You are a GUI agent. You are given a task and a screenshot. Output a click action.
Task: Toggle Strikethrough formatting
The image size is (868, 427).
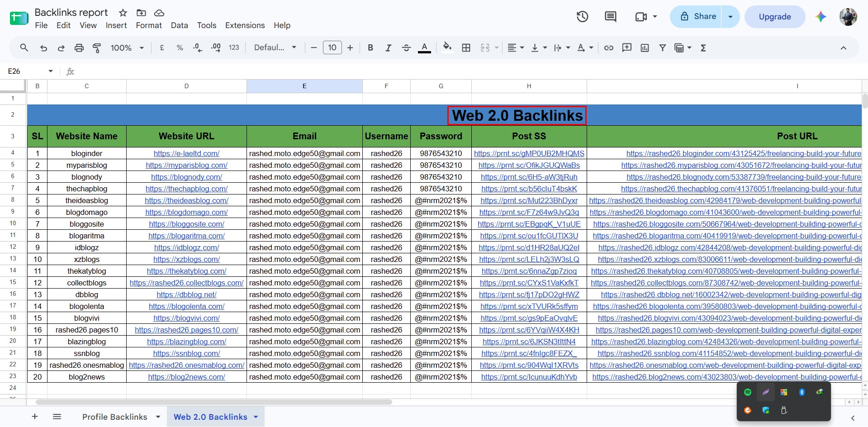[x=406, y=47]
